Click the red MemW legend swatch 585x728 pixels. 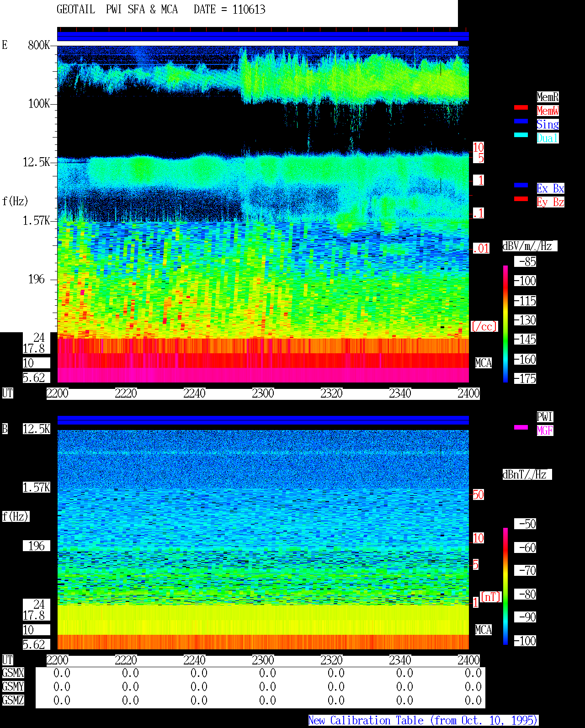pos(521,107)
